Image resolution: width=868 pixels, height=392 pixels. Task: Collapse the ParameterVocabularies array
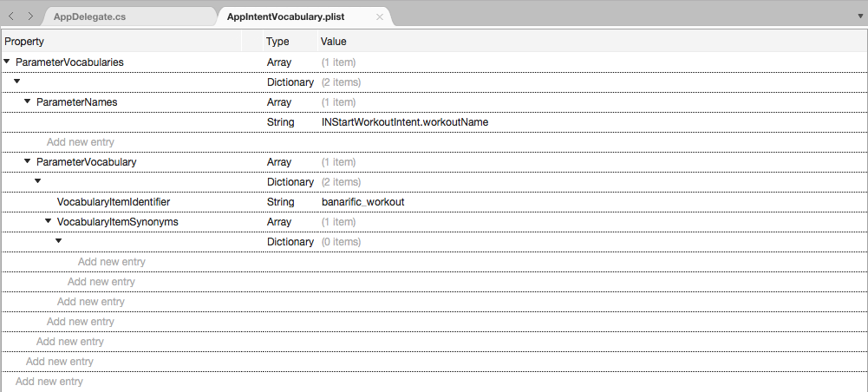tap(7, 62)
